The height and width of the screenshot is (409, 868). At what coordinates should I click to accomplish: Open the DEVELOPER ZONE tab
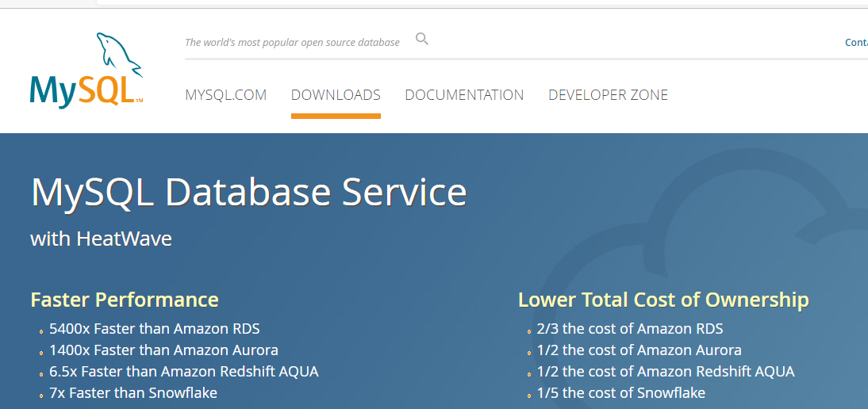609,95
